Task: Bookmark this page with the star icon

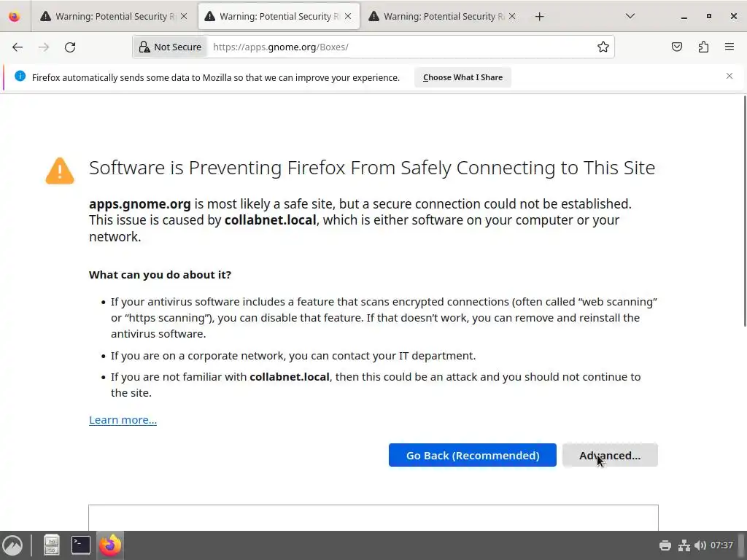Action: click(x=603, y=47)
